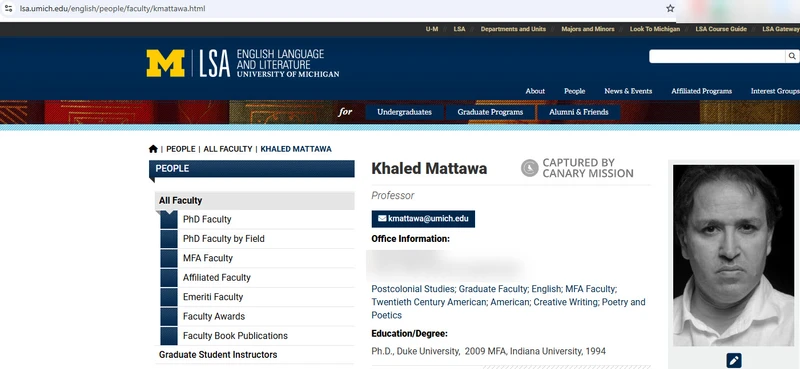Click the blue square beside Emeriti Faculty

click(x=169, y=297)
